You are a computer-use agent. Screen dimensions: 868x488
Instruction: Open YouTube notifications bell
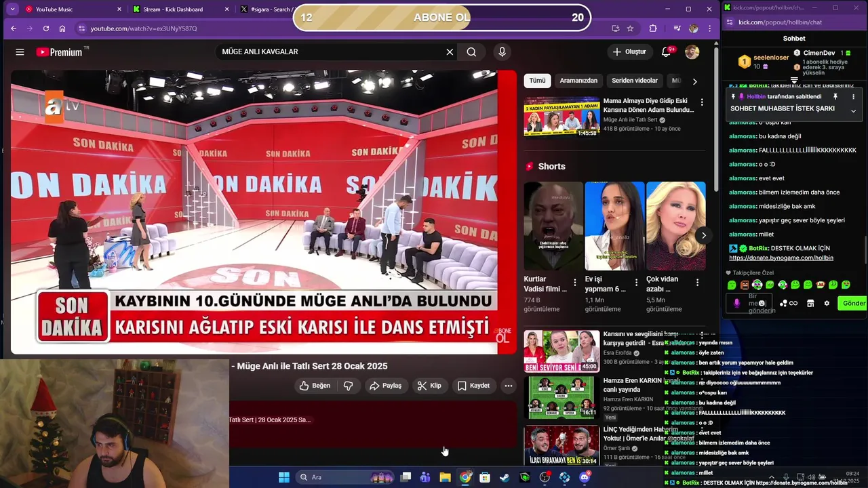click(667, 52)
